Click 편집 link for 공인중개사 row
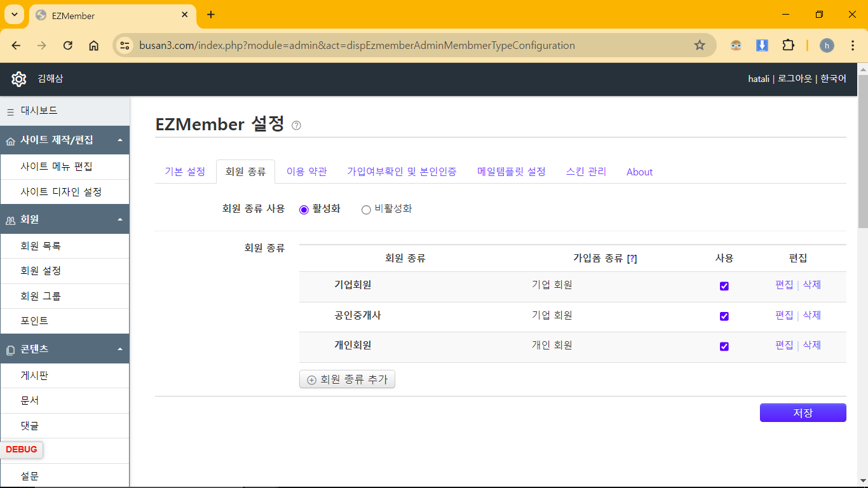The image size is (868, 488). tap(784, 315)
